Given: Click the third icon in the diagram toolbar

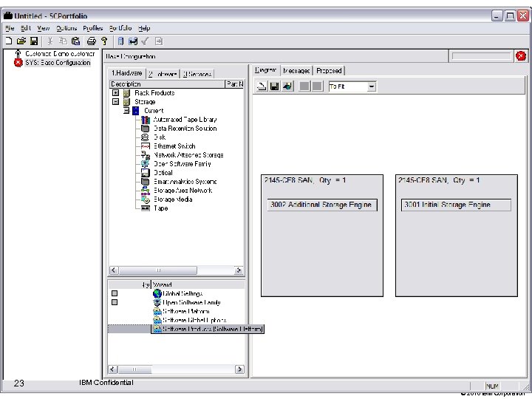Looking at the screenshot, I should [x=287, y=86].
